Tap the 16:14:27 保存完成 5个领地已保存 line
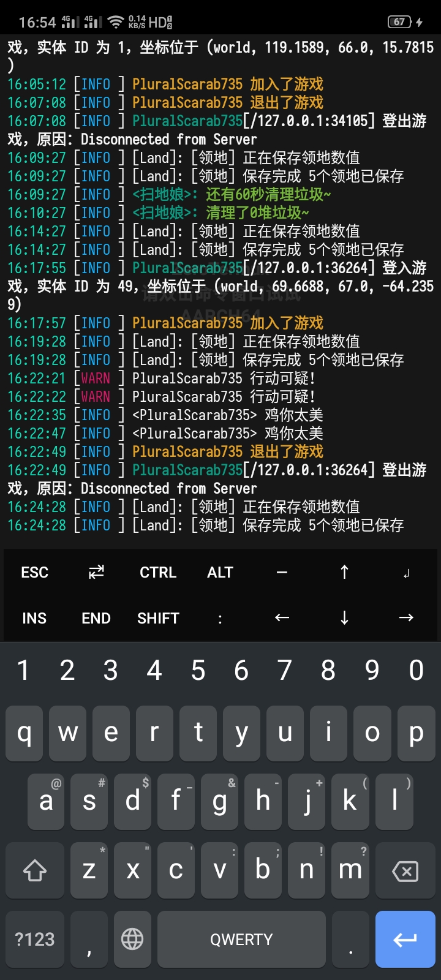Screen dimensions: 441x980 pos(206,249)
